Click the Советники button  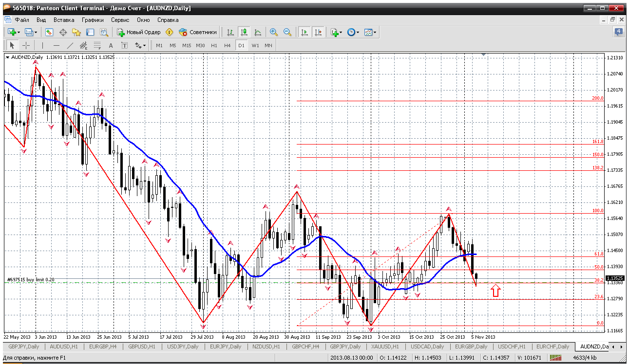198,32
